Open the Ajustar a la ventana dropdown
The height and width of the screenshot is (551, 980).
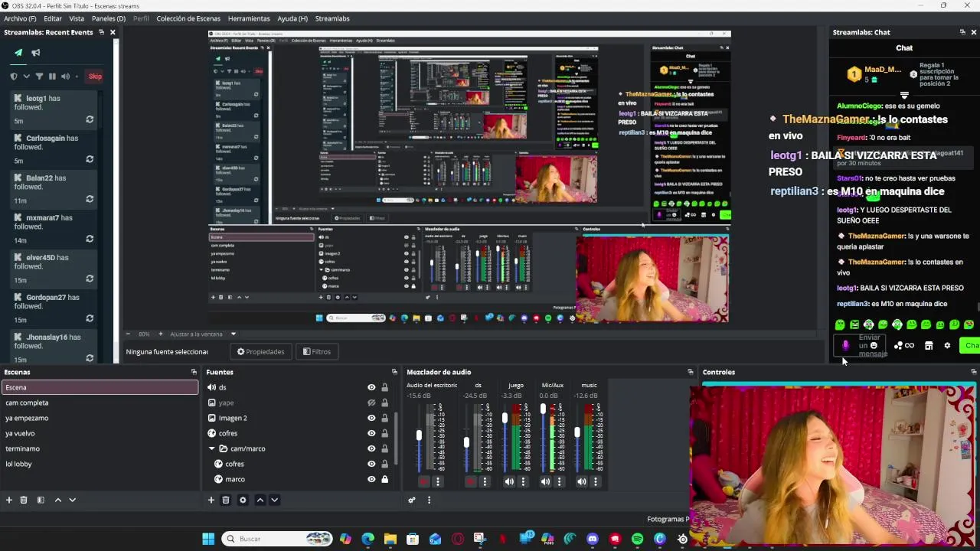[x=234, y=334]
